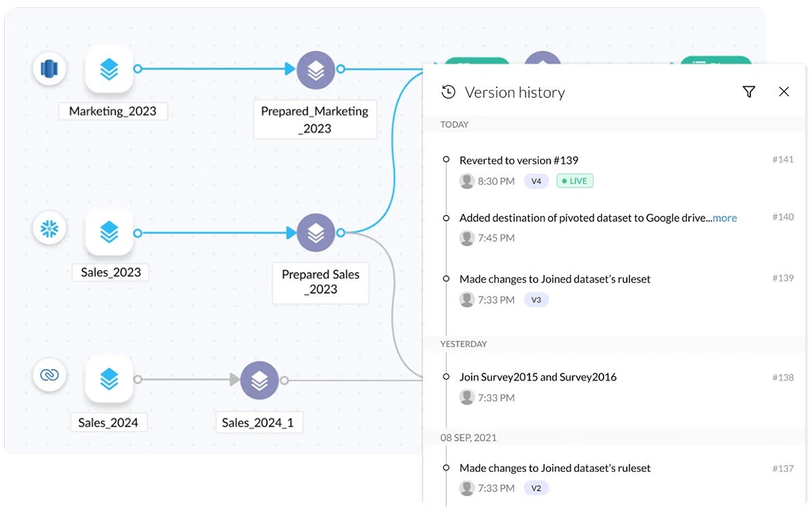Screen dimensions: 812x515
Task: Open Reverted to version #139 entry
Action: (x=519, y=160)
